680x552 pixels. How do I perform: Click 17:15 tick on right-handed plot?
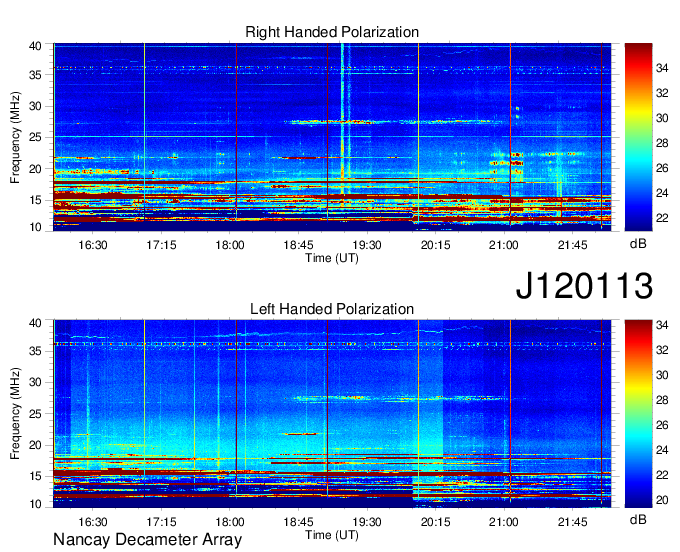(x=161, y=245)
